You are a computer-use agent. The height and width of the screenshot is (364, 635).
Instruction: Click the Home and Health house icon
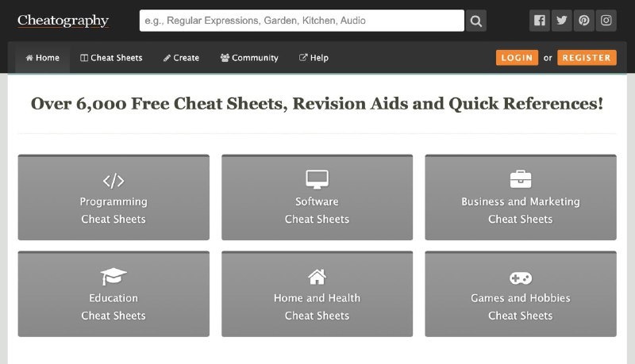tap(317, 277)
